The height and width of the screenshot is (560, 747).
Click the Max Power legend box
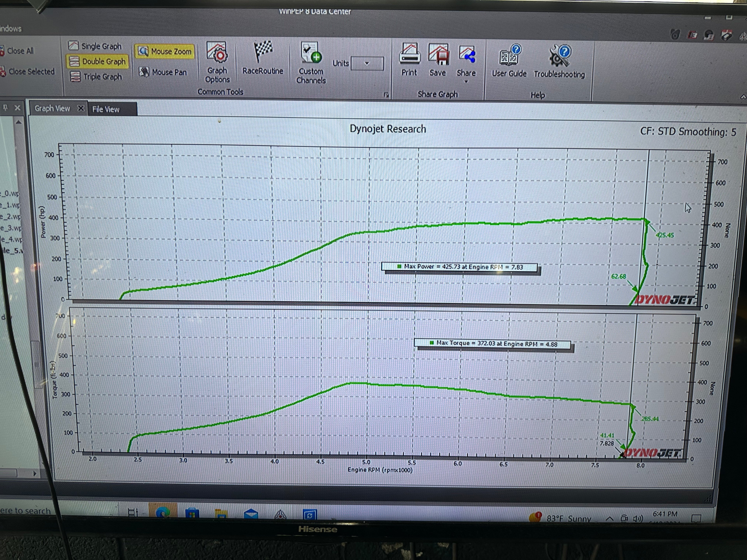coord(460,267)
